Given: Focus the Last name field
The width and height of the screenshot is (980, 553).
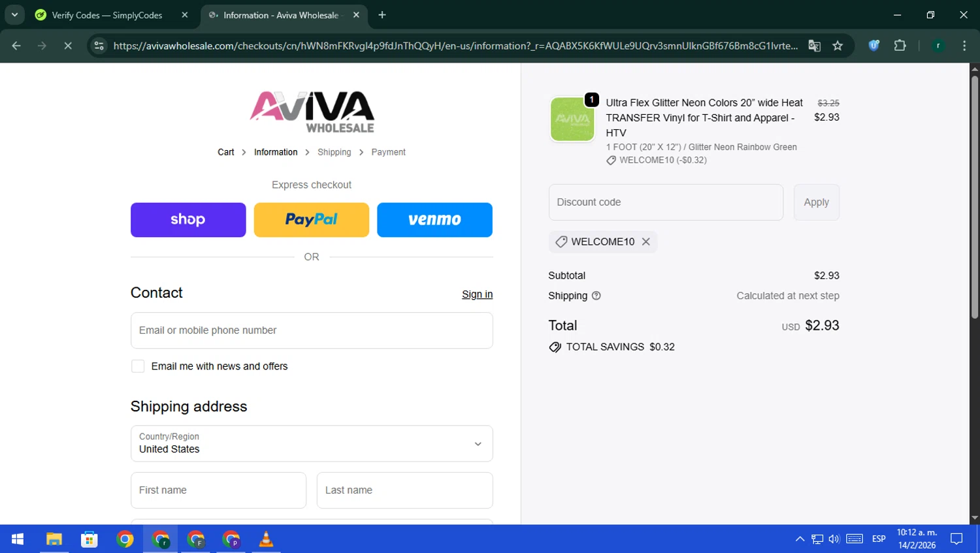Looking at the screenshot, I should coord(404,490).
